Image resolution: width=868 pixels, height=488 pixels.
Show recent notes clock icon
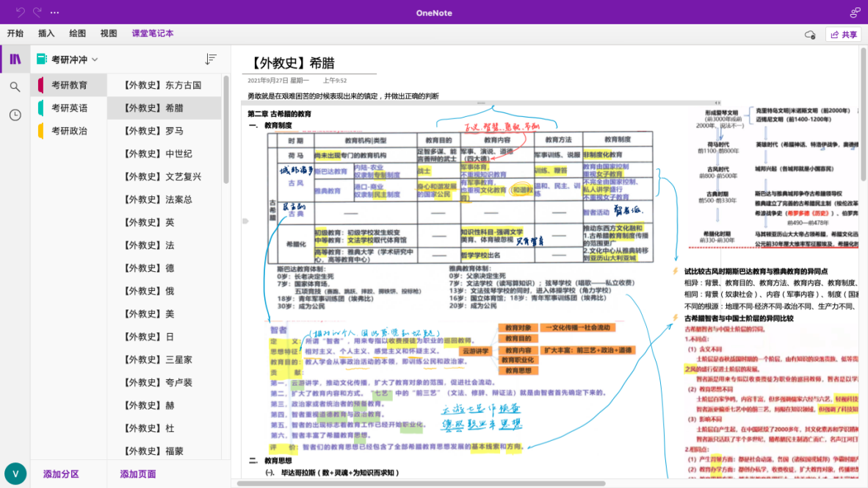(15, 115)
